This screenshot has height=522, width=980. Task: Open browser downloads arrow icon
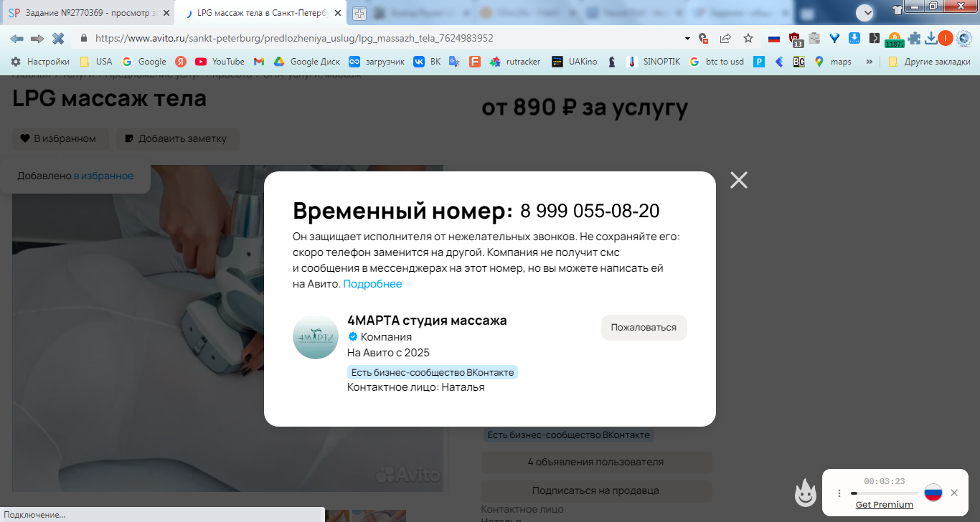pos(930,38)
